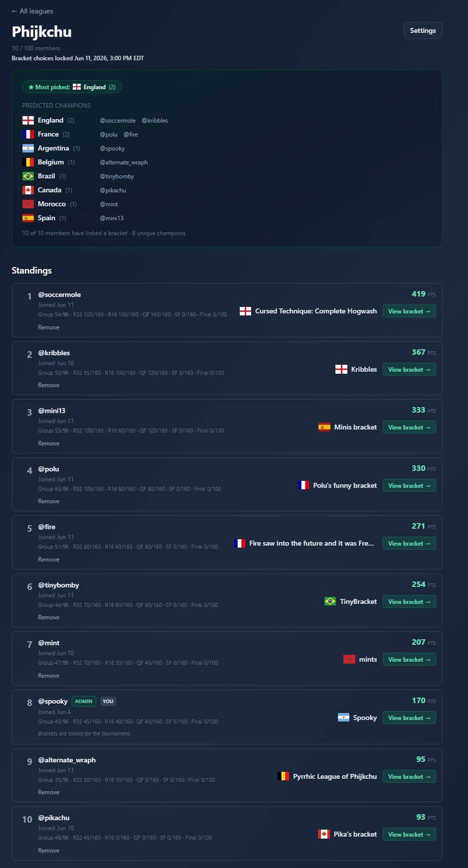
Task: Remove @pikachu from the league
Action: tap(49, 851)
